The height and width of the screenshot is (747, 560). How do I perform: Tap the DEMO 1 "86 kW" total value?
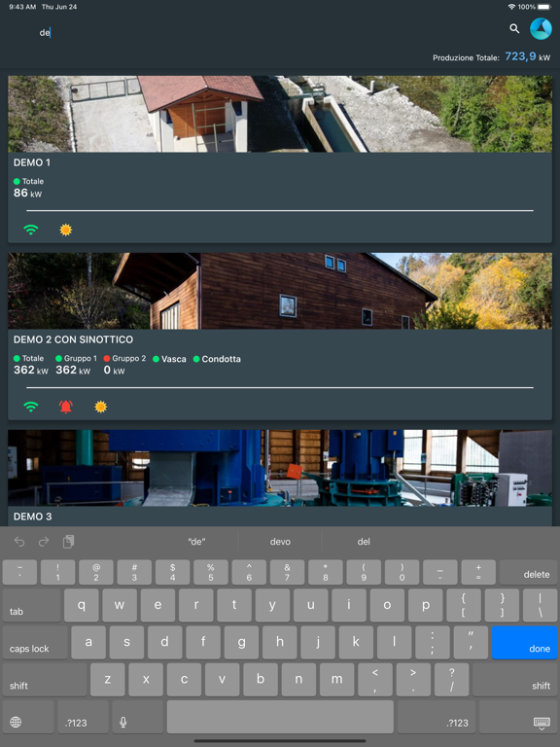point(27,193)
